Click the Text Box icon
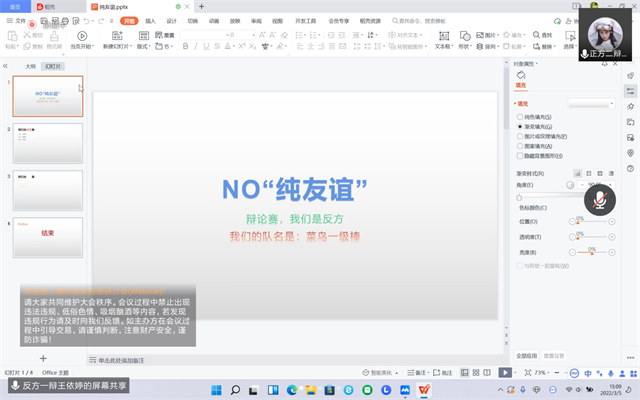 pos(444,36)
